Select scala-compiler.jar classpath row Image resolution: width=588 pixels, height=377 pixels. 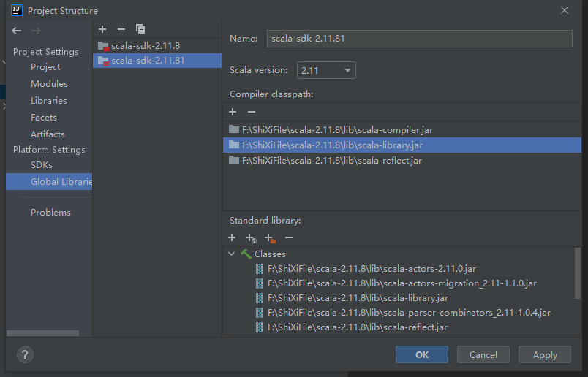coord(402,129)
